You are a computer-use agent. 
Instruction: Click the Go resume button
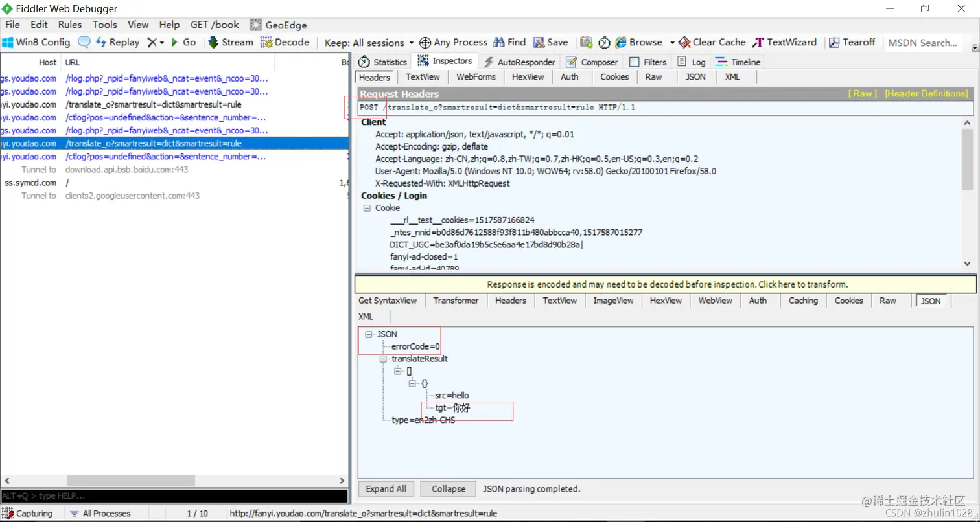(x=183, y=42)
